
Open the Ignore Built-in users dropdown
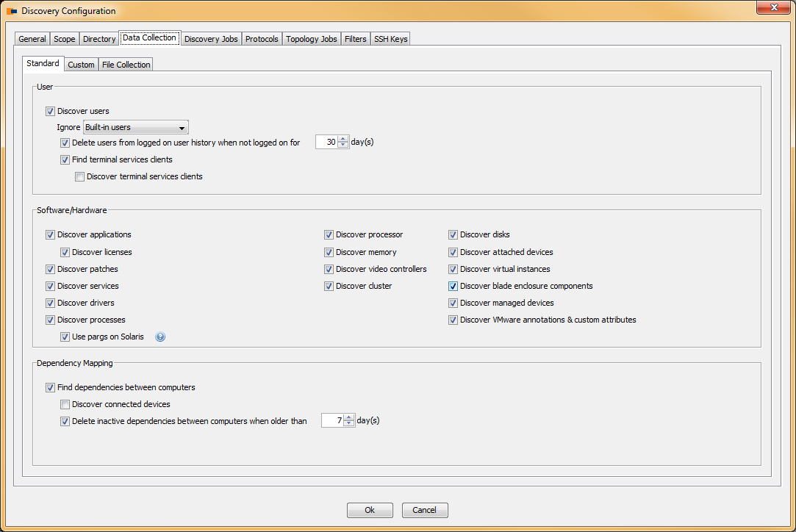[x=136, y=128]
